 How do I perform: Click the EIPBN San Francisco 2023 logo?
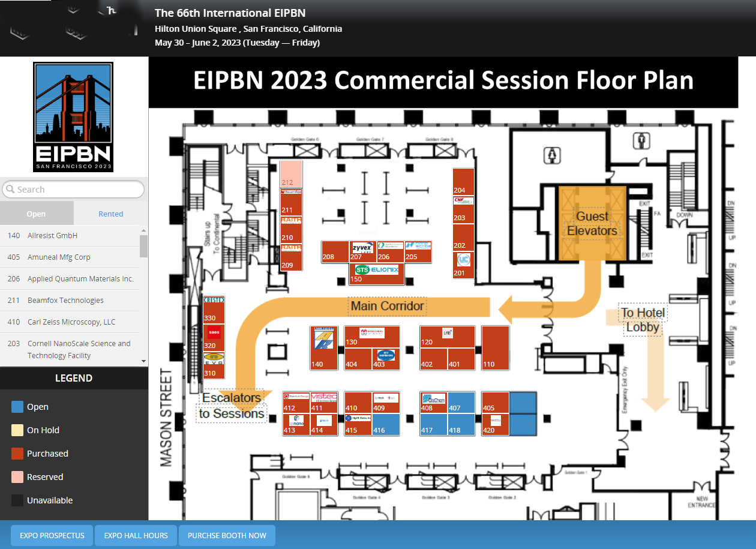73,117
